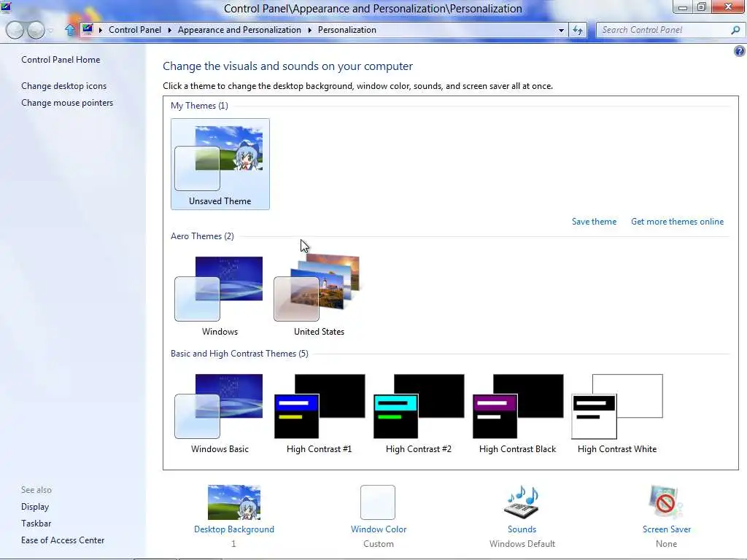Open Change mouse pointers
Screen dimensions: 747x560
click(x=67, y=102)
